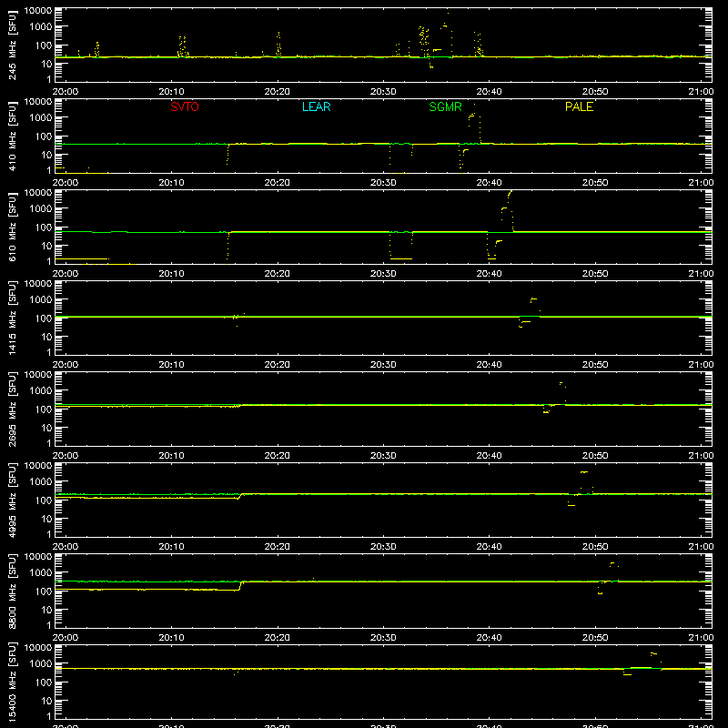
Task: Click the yellow PALE station label
Action: coord(579,106)
